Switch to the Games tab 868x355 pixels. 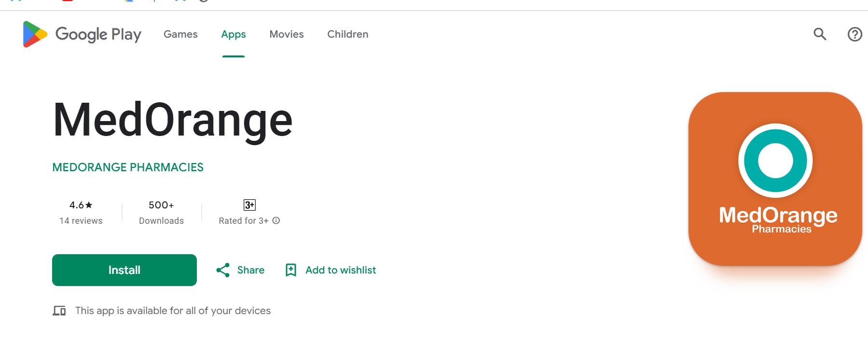(180, 34)
